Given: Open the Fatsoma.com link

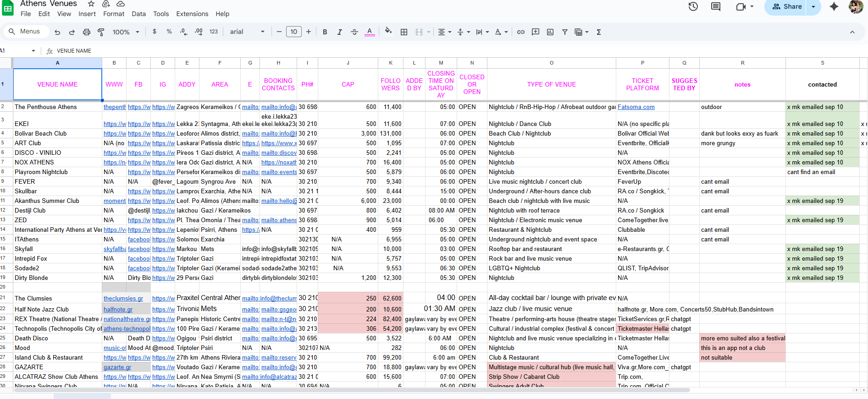Looking at the screenshot, I should click(636, 107).
